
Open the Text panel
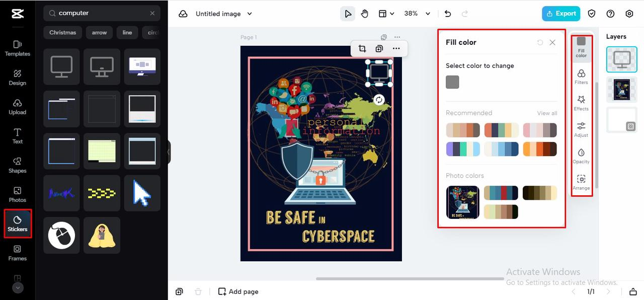click(x=17, y=136)
